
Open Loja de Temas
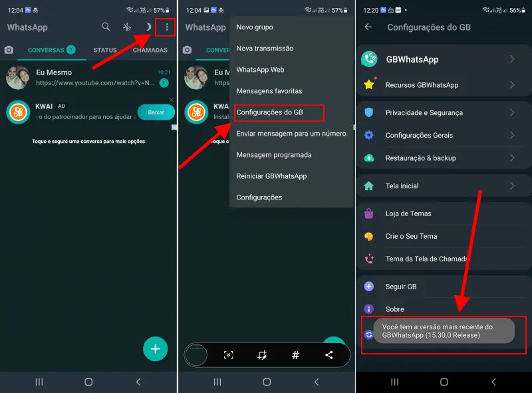(444, 213)
